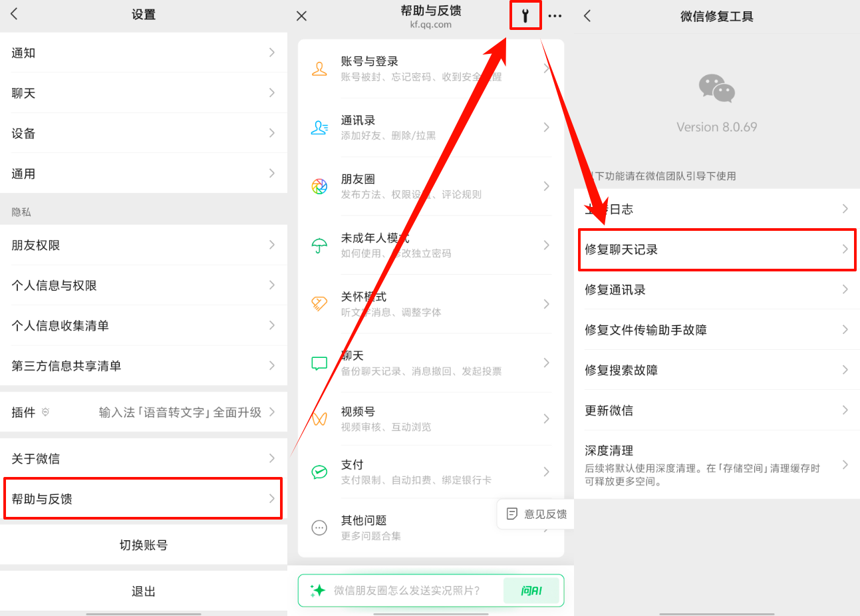This screenshot has height=616, width=860.
Task: Tap the payment 支付 icon
Action: [x=319, y=472]
